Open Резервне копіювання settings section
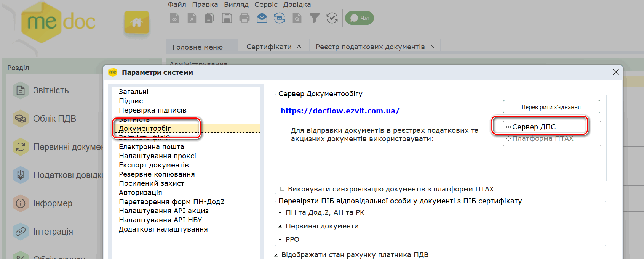Viewport: 644px width, 259px height. [x=157, y=174]
